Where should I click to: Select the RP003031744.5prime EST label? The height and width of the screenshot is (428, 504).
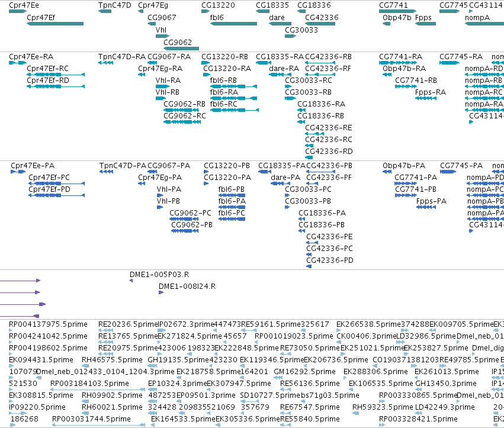point(91,419)
